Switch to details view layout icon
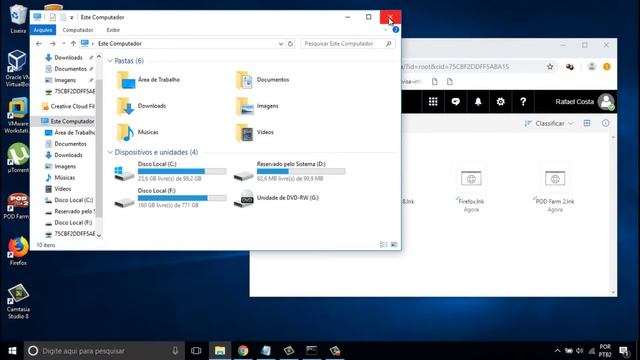 pos(383,244)
